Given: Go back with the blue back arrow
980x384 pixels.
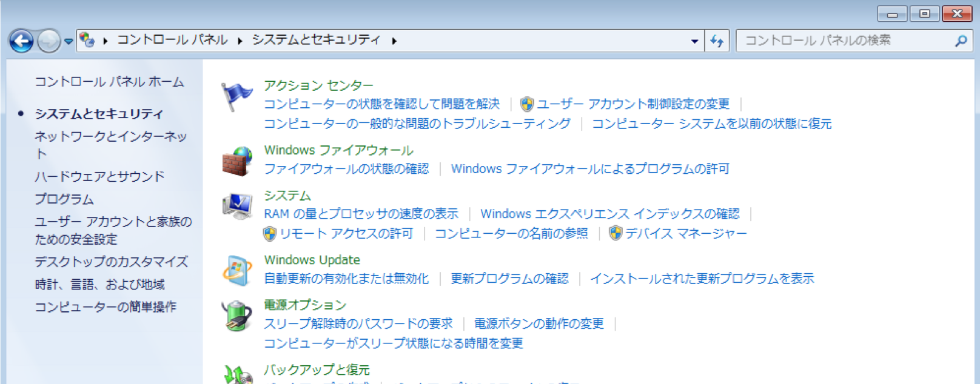Looking at the screenshot, I should click(x=21, y=41).
